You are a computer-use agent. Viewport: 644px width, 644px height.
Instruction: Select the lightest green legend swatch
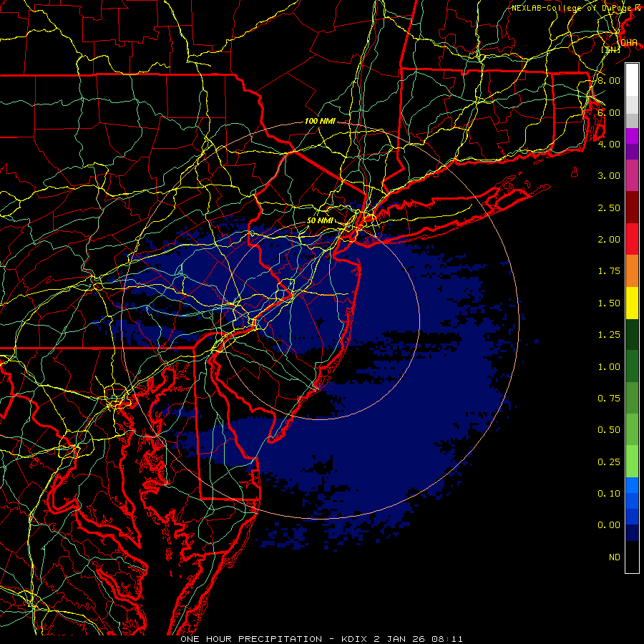click(x=632, y=462)
